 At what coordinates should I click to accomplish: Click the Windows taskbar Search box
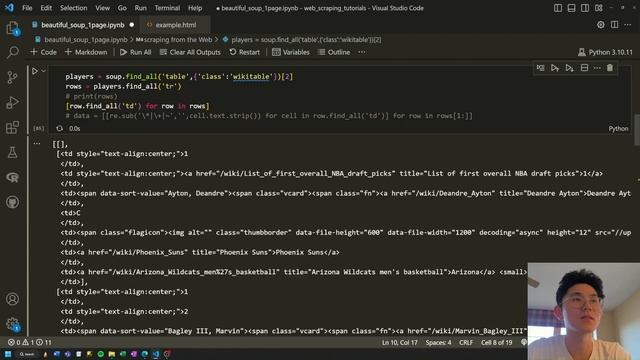pos(27,354)
